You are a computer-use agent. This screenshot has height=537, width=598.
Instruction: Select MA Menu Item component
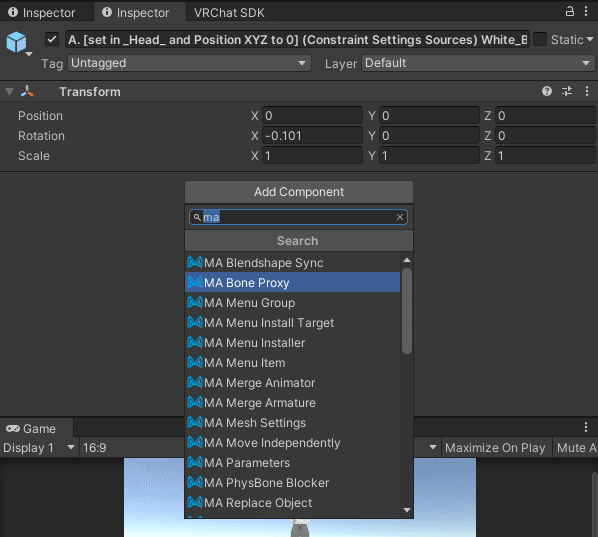[293, 362]
